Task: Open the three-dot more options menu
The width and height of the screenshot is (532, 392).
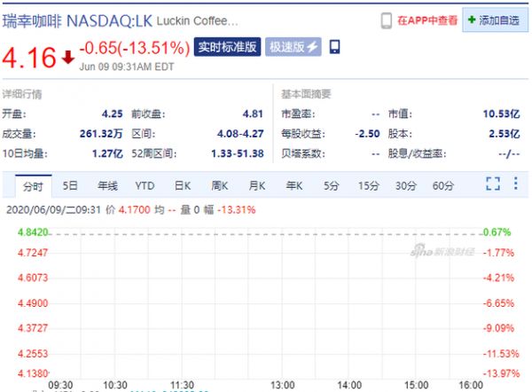Action: pos(515,184)
